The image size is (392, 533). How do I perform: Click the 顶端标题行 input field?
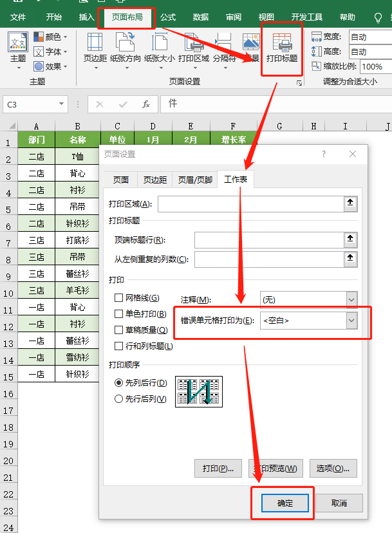pyautogui.click(x=269, y=239)
